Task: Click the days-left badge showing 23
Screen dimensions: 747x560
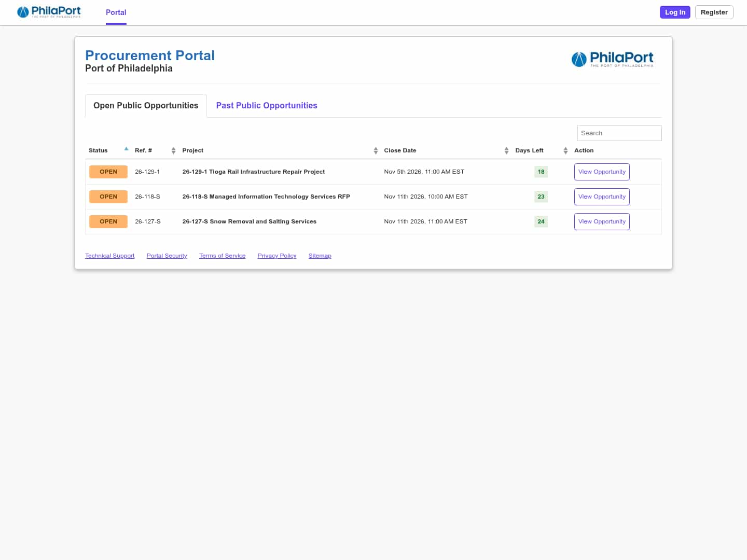Action: pos(541,197)
